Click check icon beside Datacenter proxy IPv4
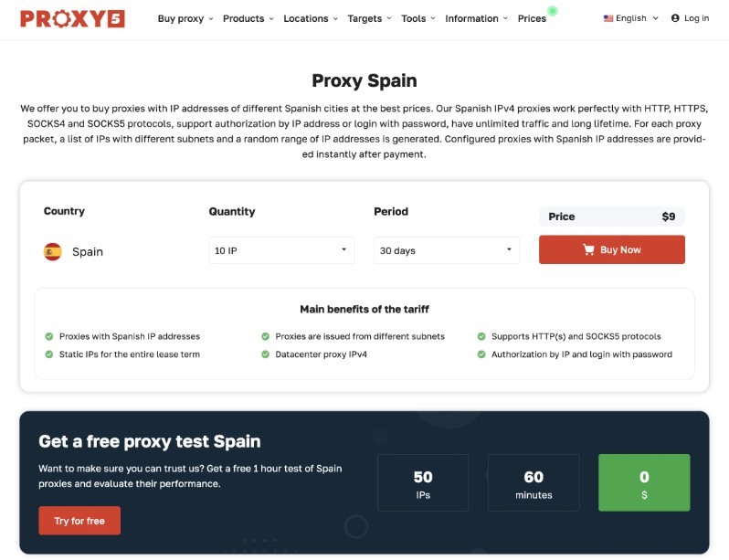Viewport: 729px width, 560px height. point(265,354)
